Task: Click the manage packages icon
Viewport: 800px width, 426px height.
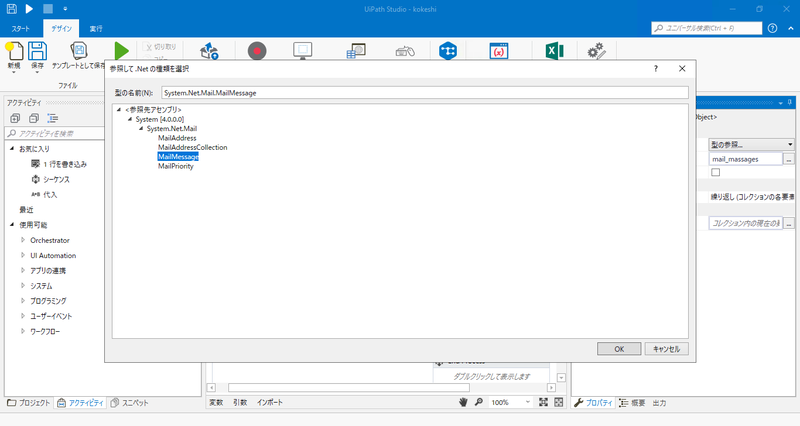Action: (x=209, y=51)
